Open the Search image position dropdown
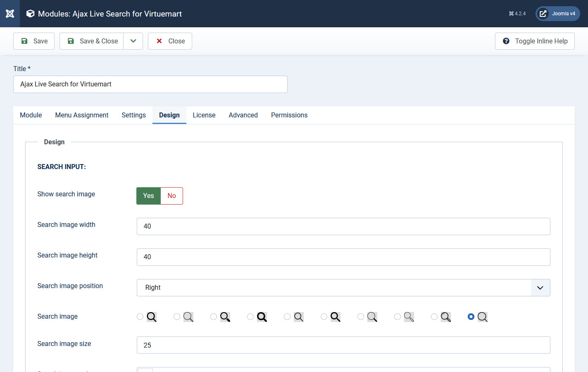Image resolution: width=588 pixels, height=372 pixels. tap(343, 288)
